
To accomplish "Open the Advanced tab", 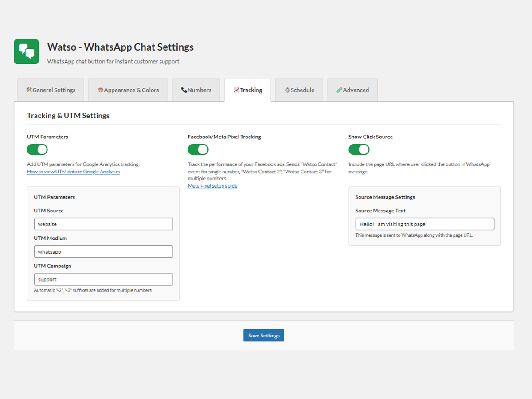I will click(352, 90).
